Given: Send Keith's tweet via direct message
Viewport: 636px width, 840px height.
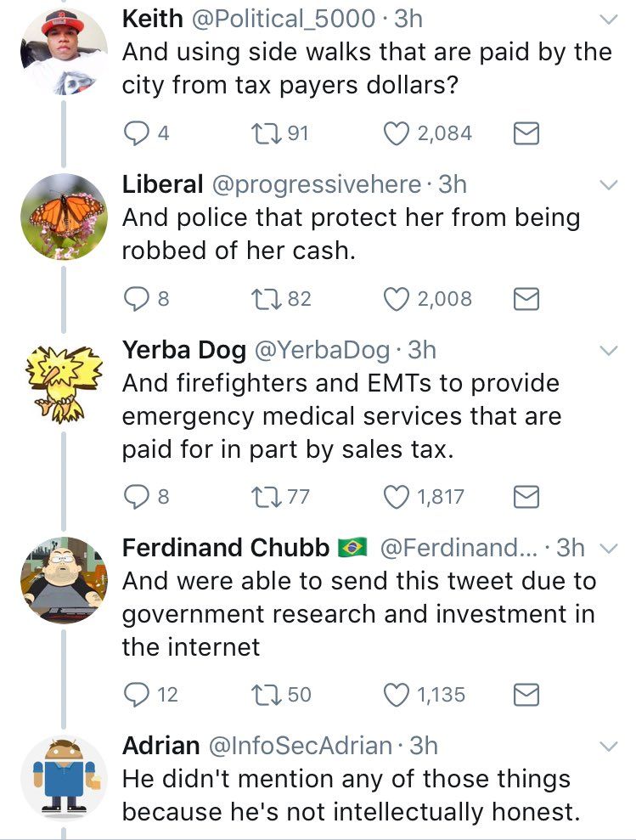Looking at the screenshot, I should 527,133.
